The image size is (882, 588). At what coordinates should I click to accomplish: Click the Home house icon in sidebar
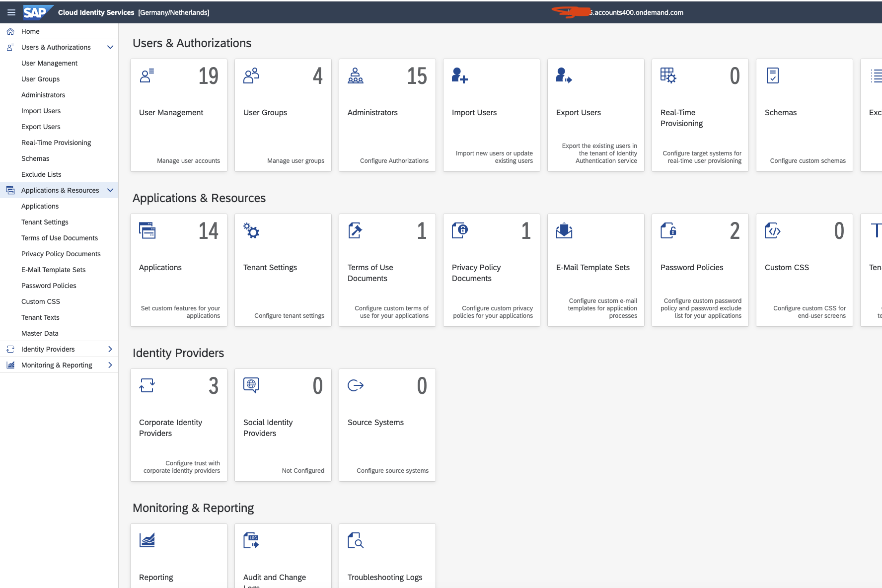(x=10, y=31)
